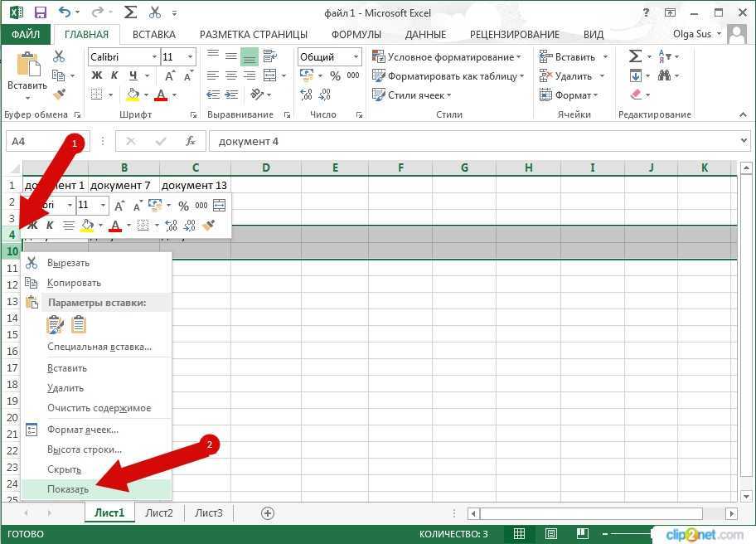The width and height of the screenshot is (756, 544).
Task: Decrease font size in the ribbon
Action: [x=188, y=75]
